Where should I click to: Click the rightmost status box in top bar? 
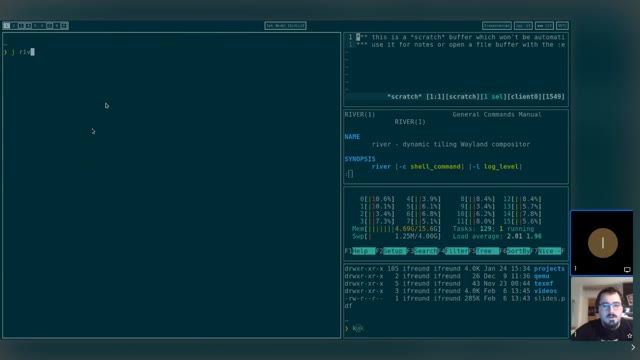[562, 26]
